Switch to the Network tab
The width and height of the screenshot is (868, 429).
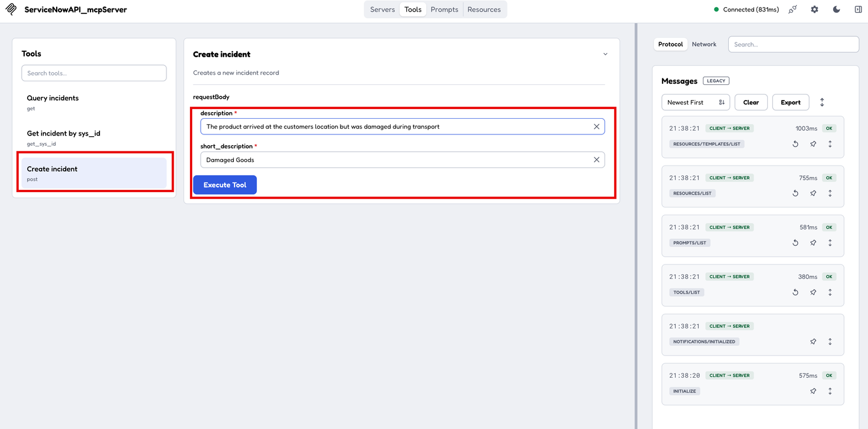pyautogui.click(x=704, y=45)
